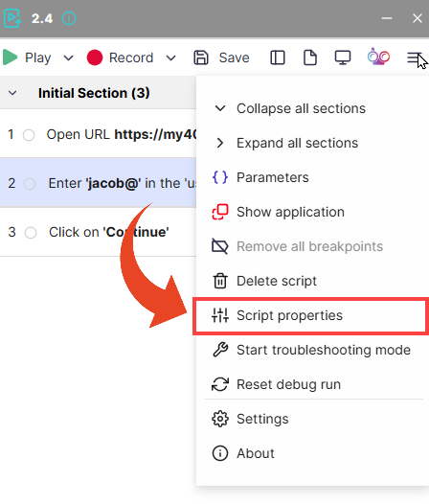Collapse the Initial Section chevron
Screen dimensions: 429x504
point(12,93)
